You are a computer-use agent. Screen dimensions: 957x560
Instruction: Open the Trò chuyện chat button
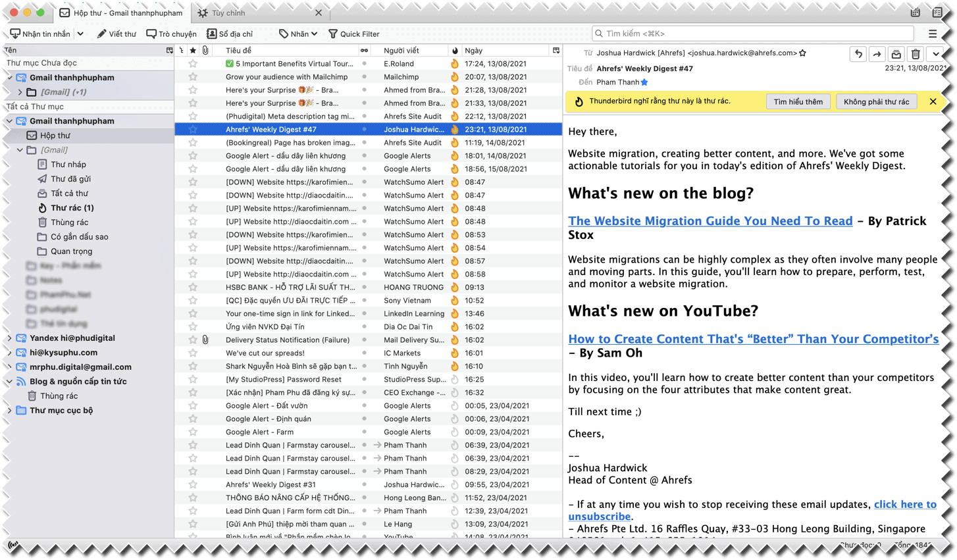coord(171,34)
